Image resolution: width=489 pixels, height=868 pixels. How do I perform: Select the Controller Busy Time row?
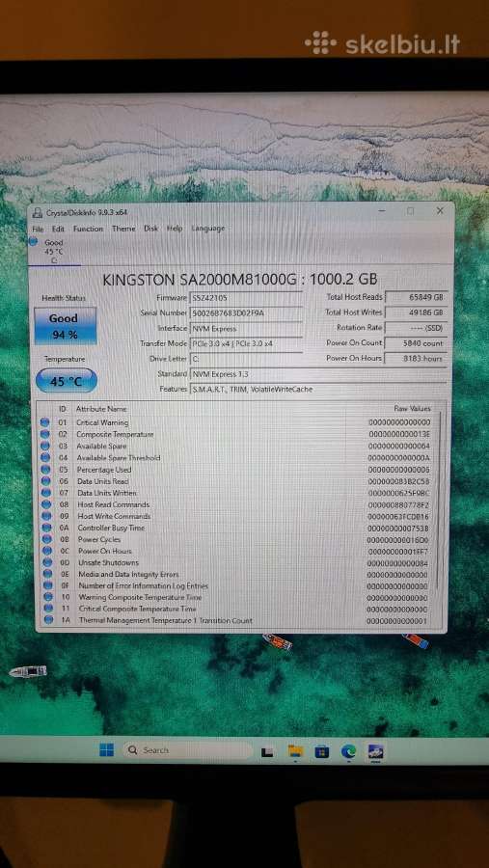tap(238, 529)
